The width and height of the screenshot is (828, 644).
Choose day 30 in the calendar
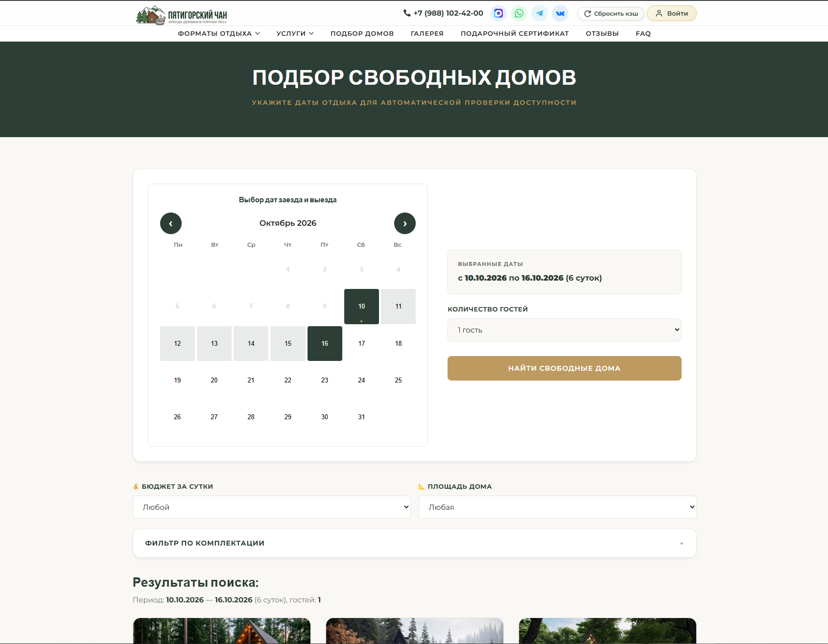[x=325, y=417]
